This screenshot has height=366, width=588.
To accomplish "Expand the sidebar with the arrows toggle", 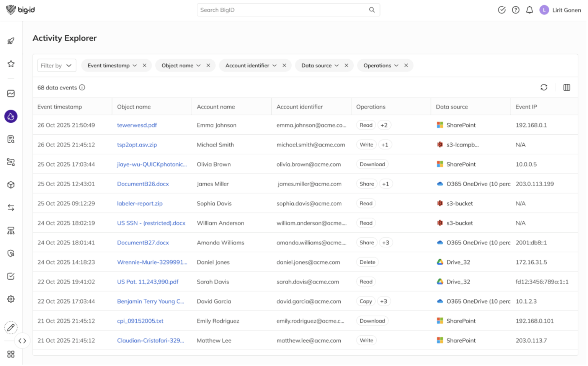I will (x=22, y=342).
